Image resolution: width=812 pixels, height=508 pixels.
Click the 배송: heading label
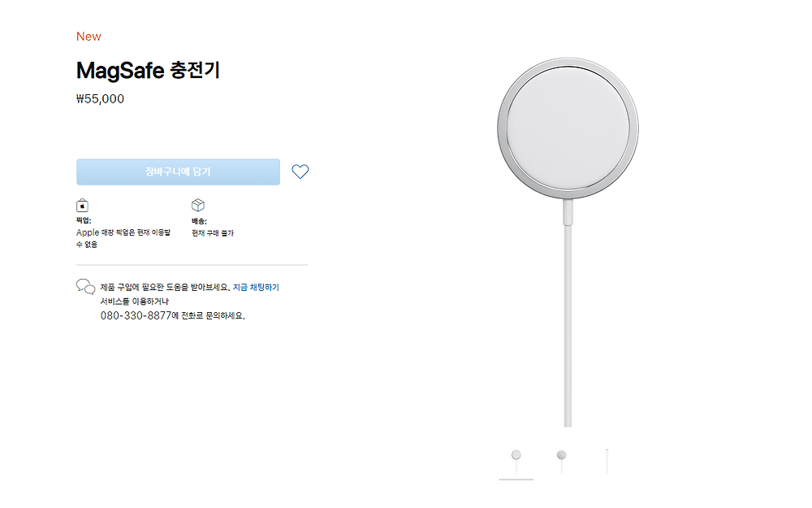pos(199,221)
